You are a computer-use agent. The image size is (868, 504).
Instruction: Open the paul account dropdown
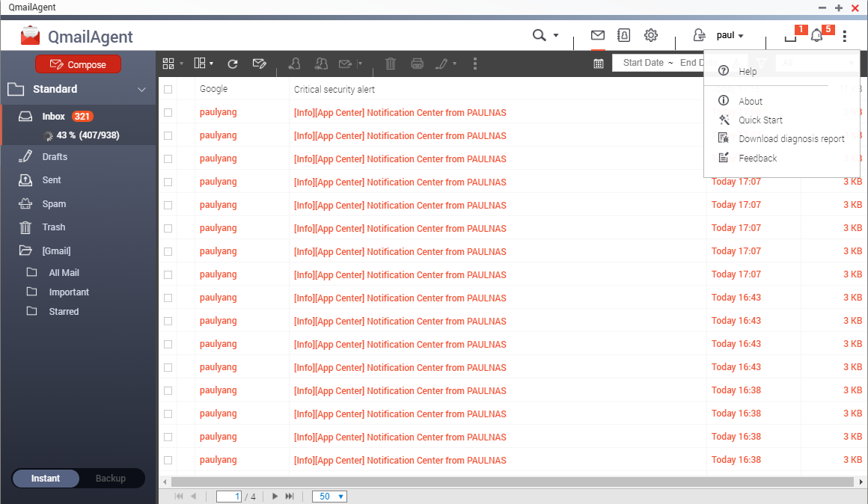730,35
